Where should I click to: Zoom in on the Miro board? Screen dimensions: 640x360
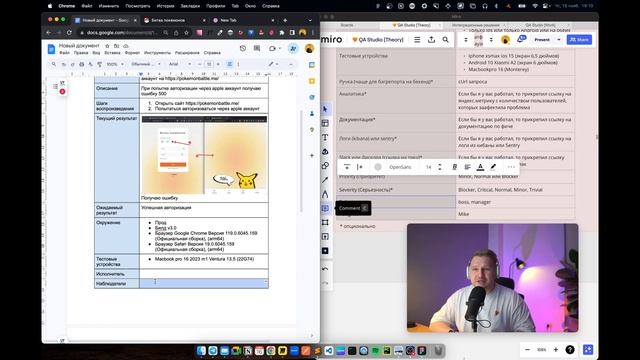tap(556, 349)
